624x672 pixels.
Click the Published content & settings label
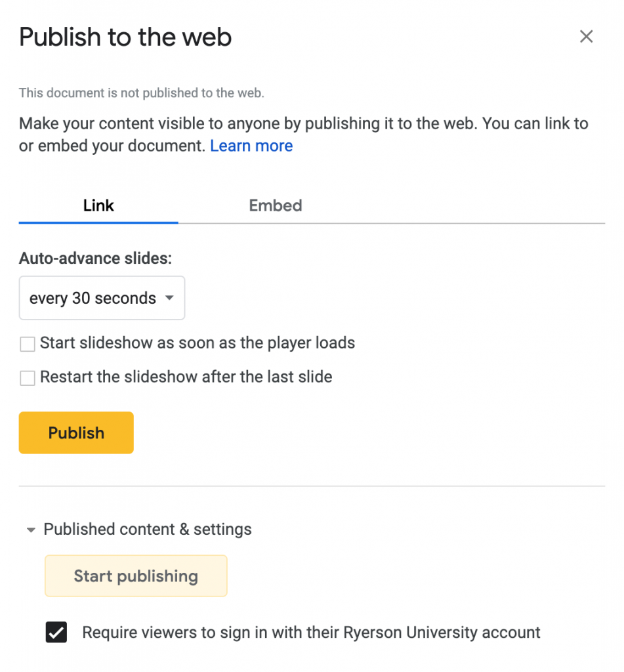(148, 530)
